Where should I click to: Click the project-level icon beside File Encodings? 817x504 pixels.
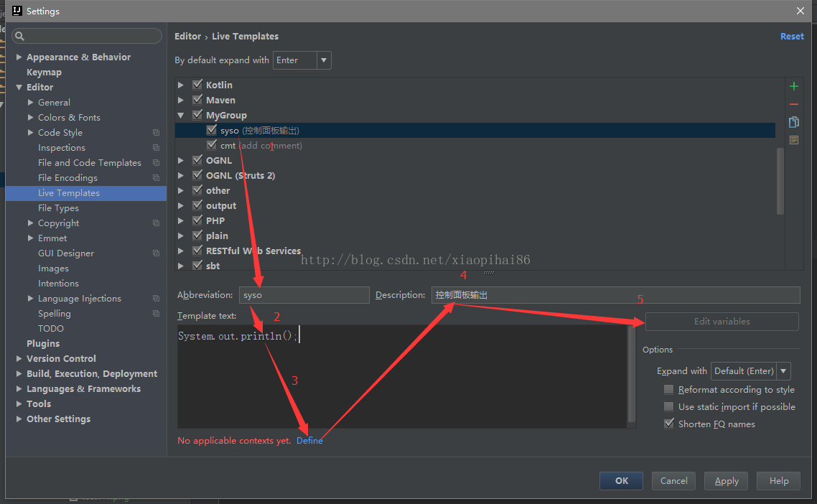[156, 178]
